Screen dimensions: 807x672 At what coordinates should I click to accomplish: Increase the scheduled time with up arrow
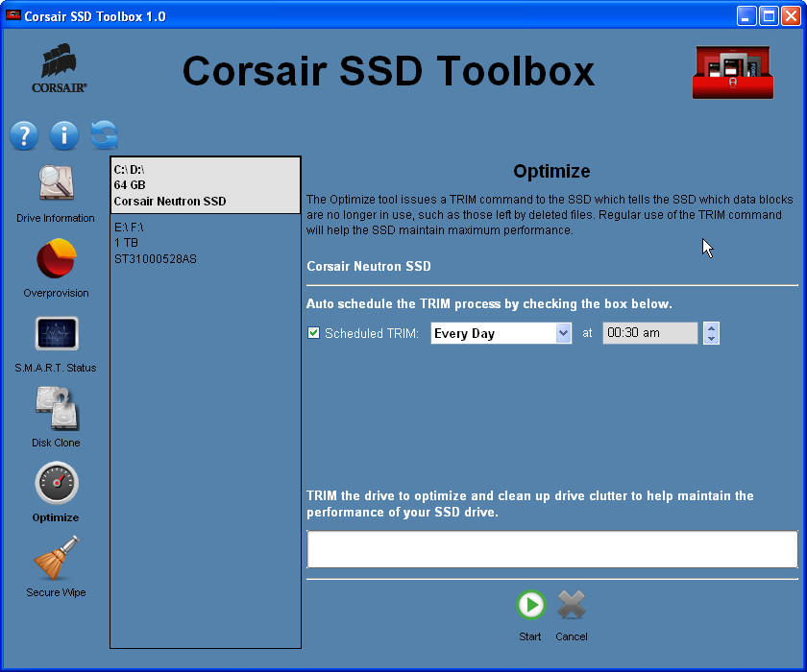711,328
